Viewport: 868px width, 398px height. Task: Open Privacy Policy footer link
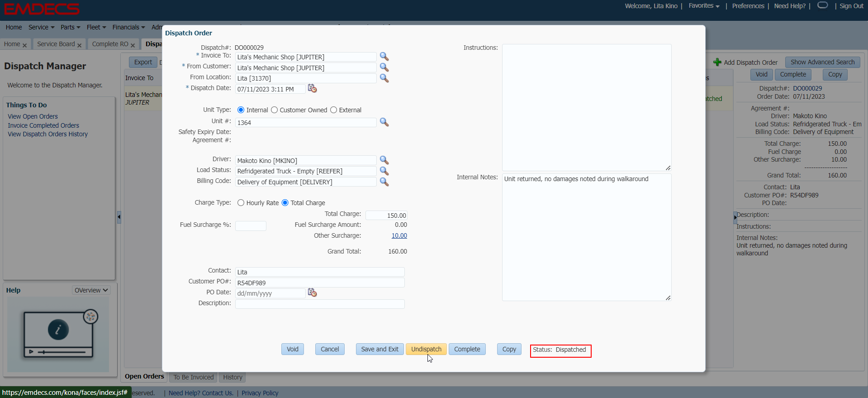(260, 393)
